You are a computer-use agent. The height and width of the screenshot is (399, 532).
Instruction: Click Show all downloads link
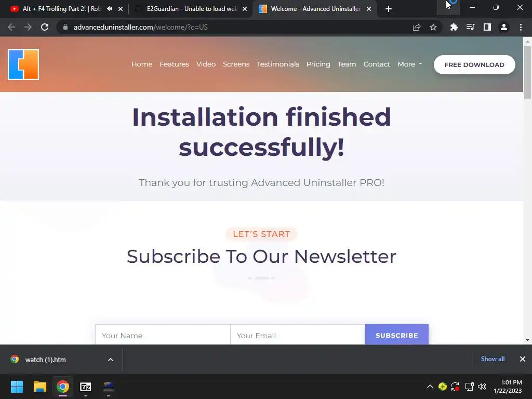(x=493, y=359)
